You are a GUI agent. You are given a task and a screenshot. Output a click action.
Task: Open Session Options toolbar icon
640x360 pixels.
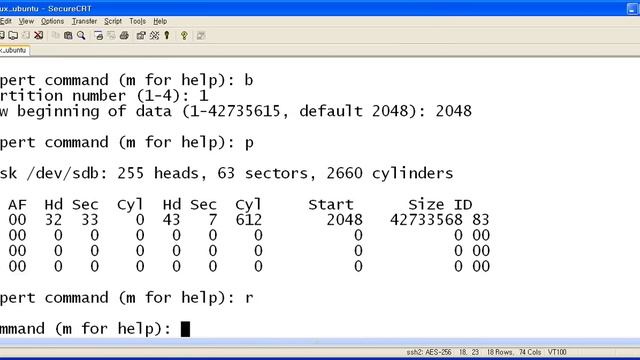(141, 36)
